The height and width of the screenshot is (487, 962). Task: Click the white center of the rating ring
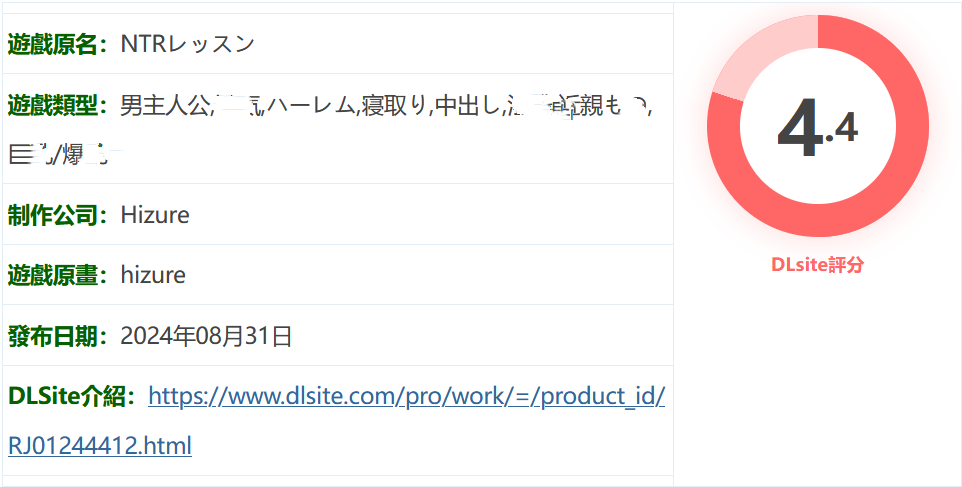click(818, 126)
